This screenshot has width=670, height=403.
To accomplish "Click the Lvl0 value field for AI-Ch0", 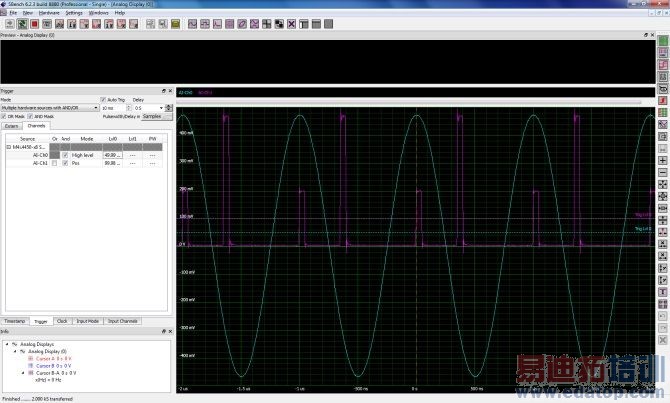I will 112,155.
